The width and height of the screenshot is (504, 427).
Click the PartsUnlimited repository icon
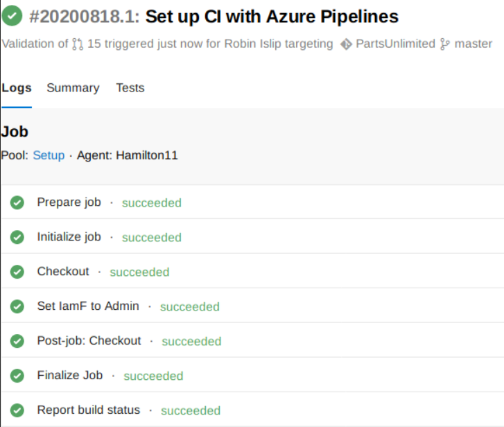point(346,44)
